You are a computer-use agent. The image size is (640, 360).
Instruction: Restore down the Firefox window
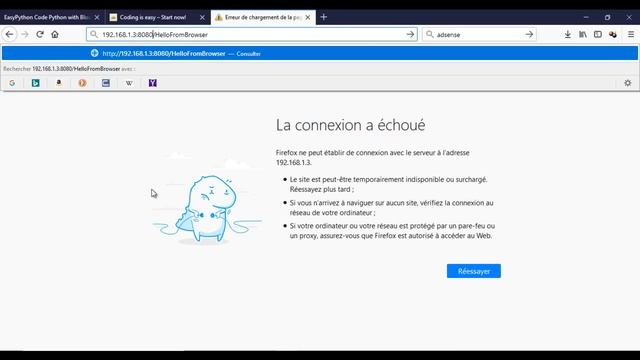point(607,17)
